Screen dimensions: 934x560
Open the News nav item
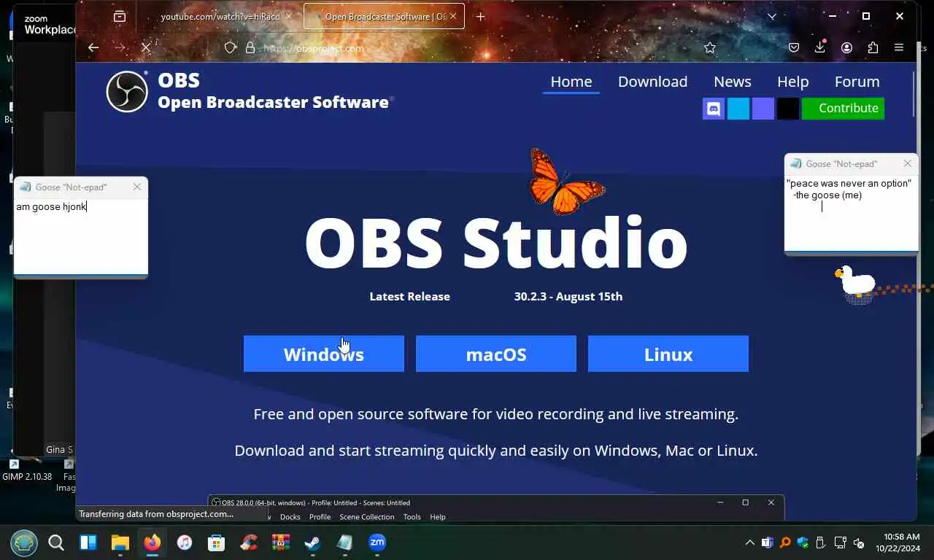pyautogui.click(x=733, y=82)
